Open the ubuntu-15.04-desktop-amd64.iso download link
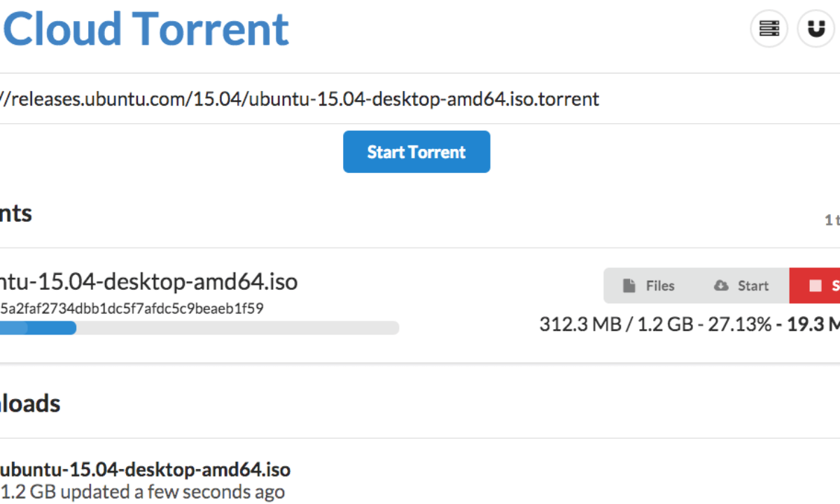840x504 pixels. 146,469
